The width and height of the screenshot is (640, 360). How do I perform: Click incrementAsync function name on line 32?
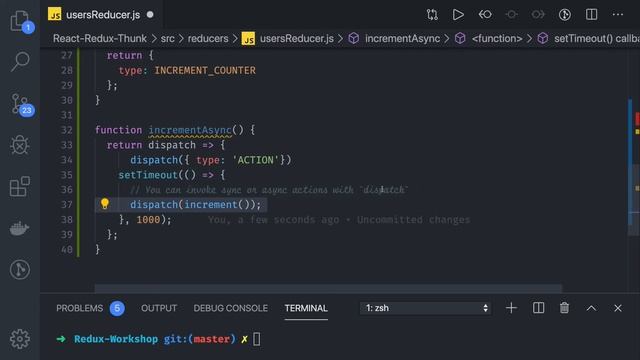point(190,130)
